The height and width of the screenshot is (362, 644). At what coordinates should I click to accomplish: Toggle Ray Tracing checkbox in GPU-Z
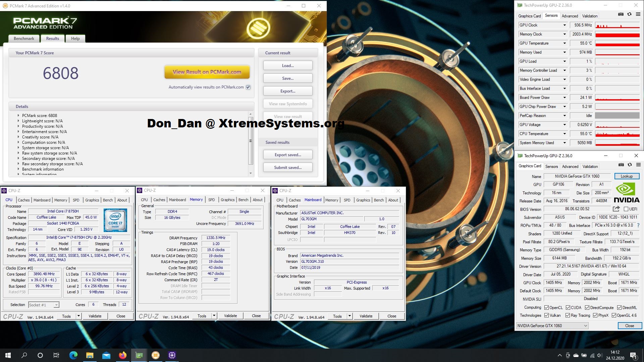pyautogui.click(x=568, y=315)
